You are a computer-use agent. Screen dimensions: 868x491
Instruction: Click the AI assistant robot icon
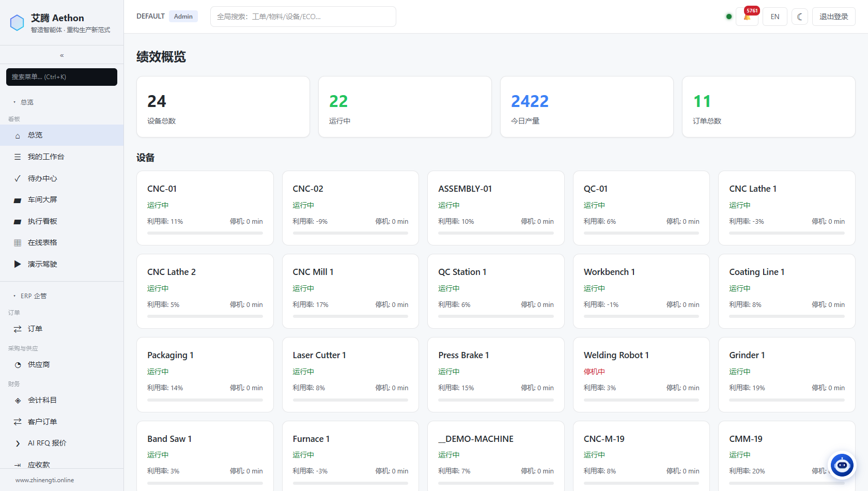coord(842,466)
